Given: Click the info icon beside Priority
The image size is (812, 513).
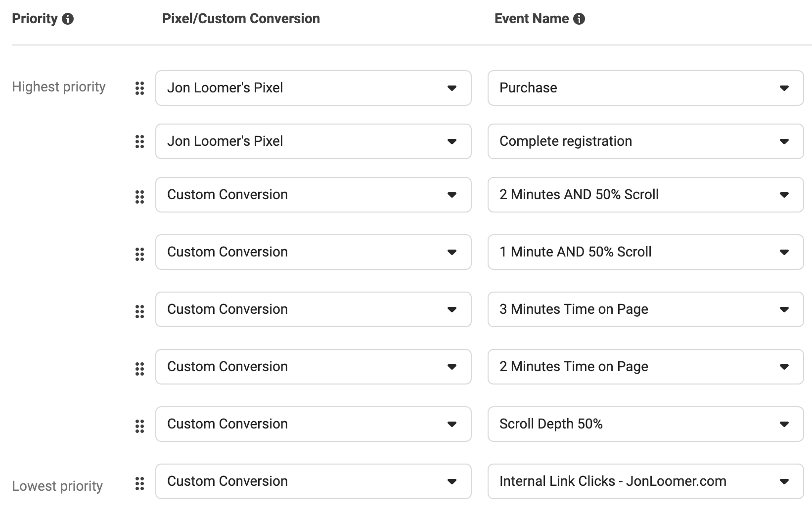Looking at the screenshot, I should point(68,19).
